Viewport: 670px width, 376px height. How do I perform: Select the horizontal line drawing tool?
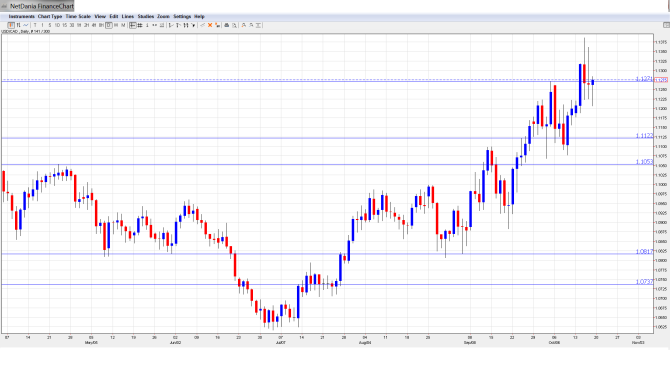click(x=178, y=26)
